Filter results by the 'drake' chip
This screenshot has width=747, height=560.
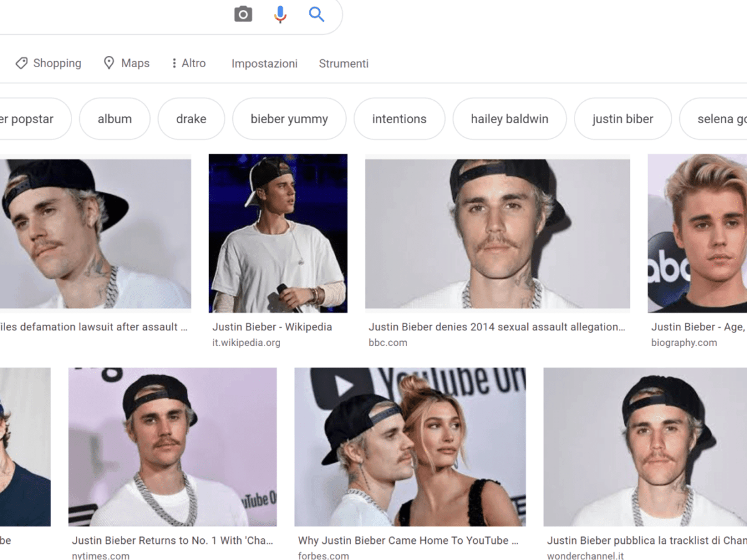point(191,119)
